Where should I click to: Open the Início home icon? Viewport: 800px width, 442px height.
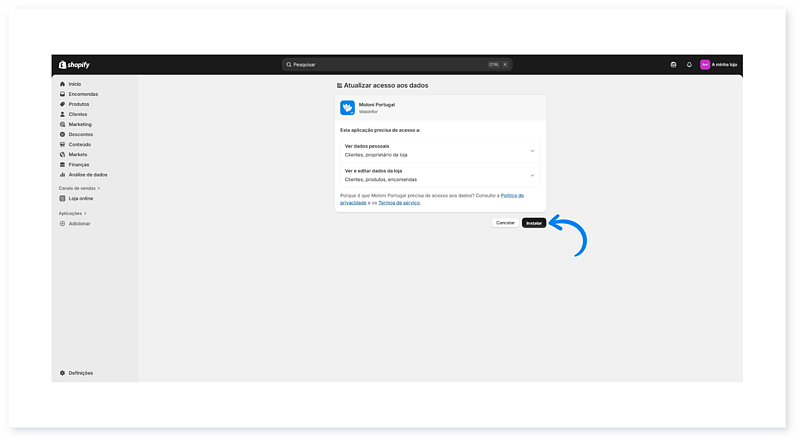point(62,84)
